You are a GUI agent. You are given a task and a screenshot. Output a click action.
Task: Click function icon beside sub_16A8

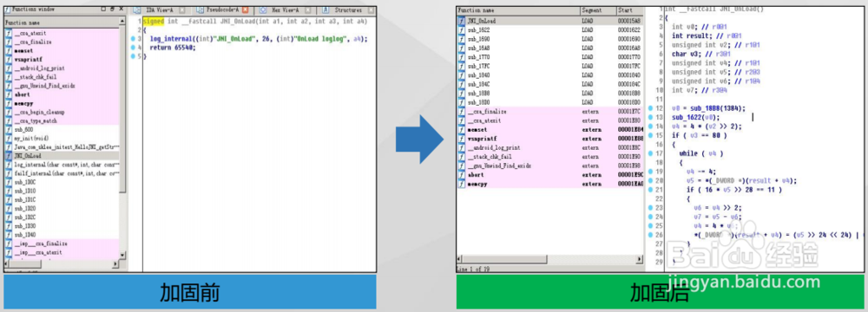point(462,49)
